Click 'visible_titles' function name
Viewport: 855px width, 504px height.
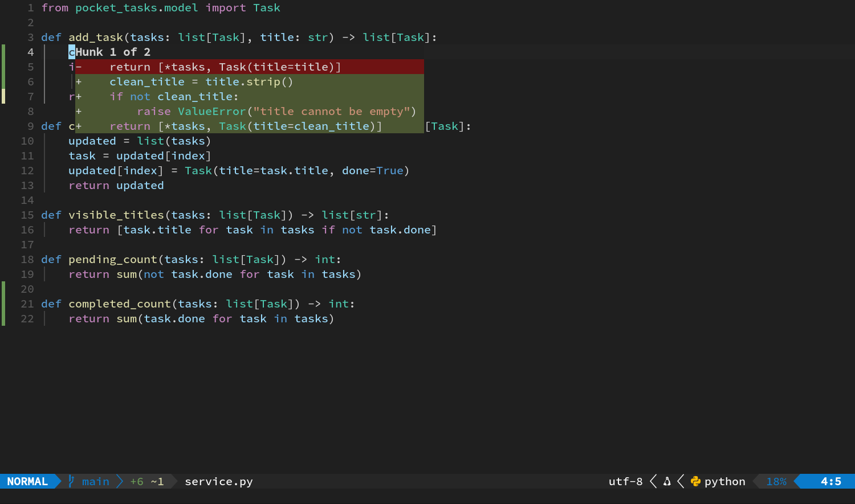click(116, 215)
